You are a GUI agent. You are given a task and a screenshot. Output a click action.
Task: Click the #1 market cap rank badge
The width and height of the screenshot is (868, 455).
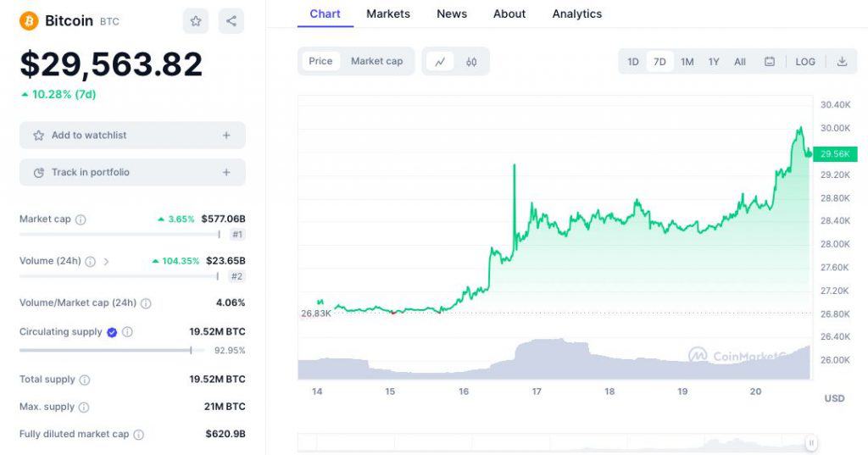point(237,235)
